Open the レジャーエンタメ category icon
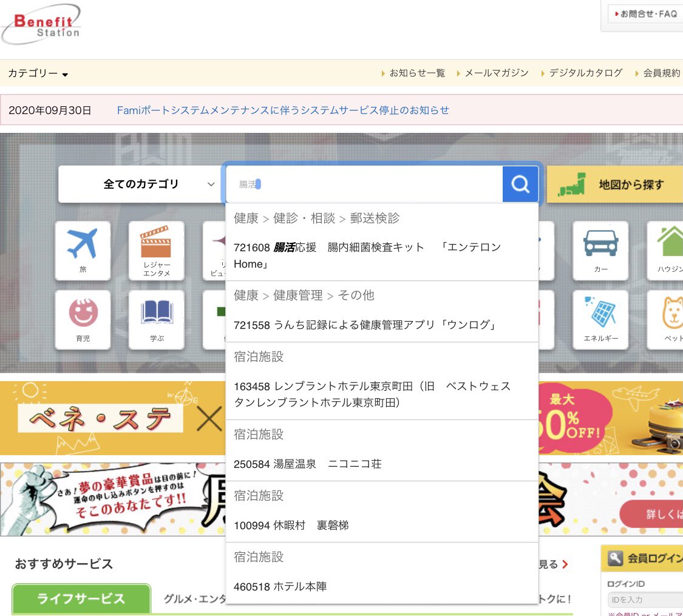 (x=157, y=251)
